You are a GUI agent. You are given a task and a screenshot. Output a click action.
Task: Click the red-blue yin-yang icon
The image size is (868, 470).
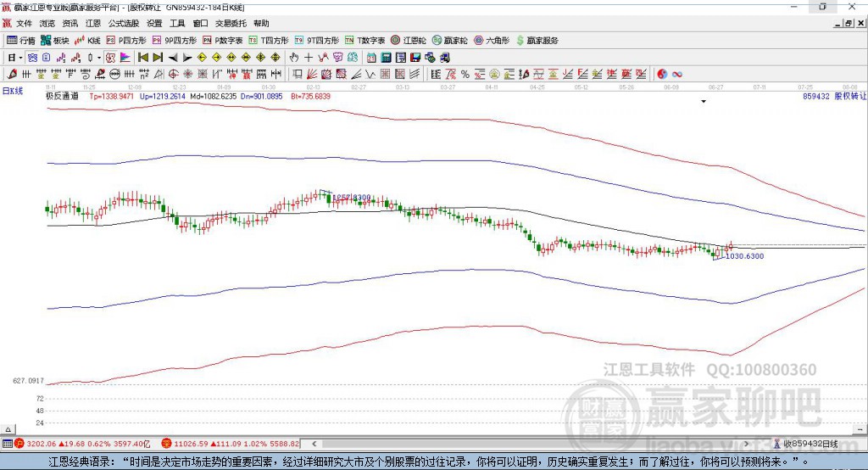tap(661, 75)
